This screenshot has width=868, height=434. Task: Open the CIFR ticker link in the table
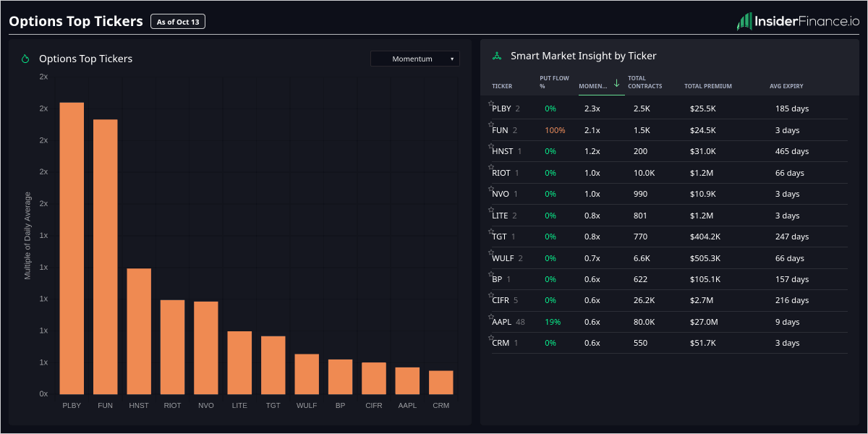click(x=501, y=300)
